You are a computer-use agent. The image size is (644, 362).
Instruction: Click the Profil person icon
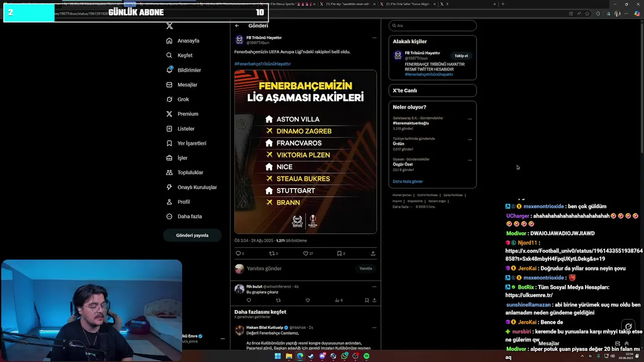click(x=170, y=202)
